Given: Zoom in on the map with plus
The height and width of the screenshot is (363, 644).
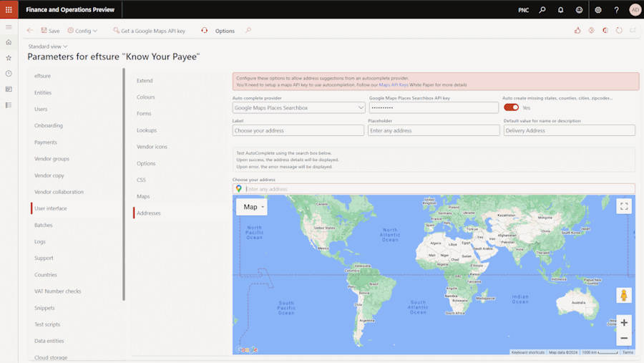Looking at the screenshot, I should tap(624, 323).
